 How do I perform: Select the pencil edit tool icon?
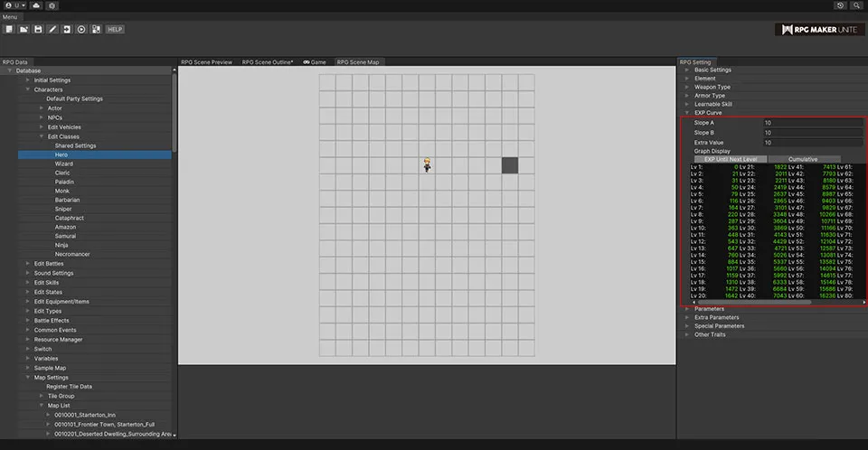(x=52, y=29)
